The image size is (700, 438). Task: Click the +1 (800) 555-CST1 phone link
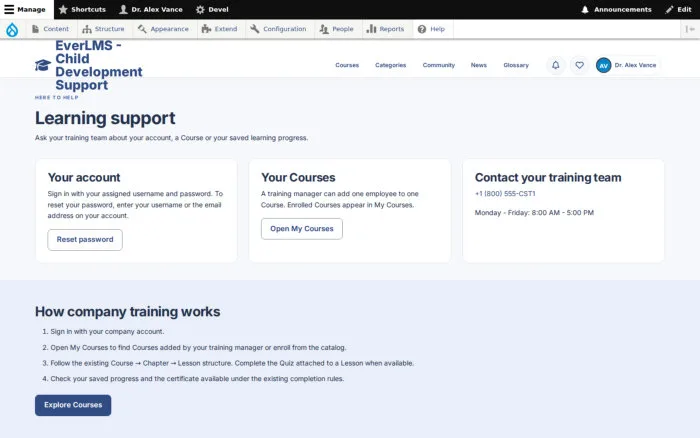click(505, 194)
